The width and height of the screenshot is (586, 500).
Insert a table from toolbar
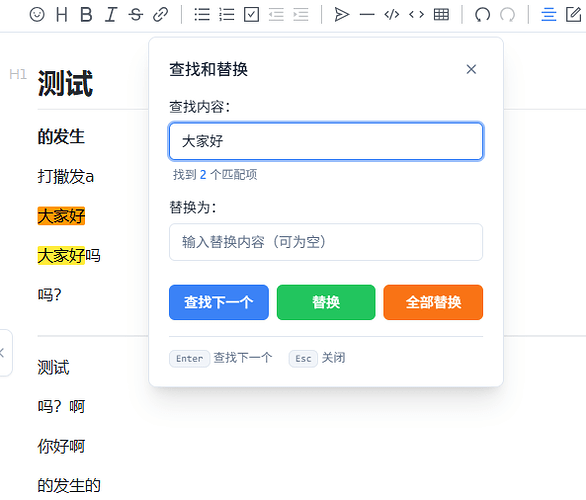tap(441, 15)
